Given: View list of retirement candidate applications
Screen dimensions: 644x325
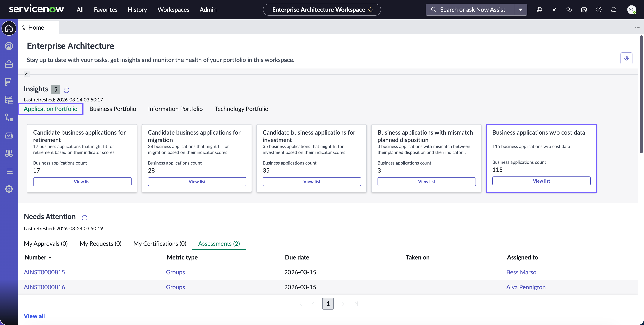Looking at the screenshot, I should (x=82, y=182).
